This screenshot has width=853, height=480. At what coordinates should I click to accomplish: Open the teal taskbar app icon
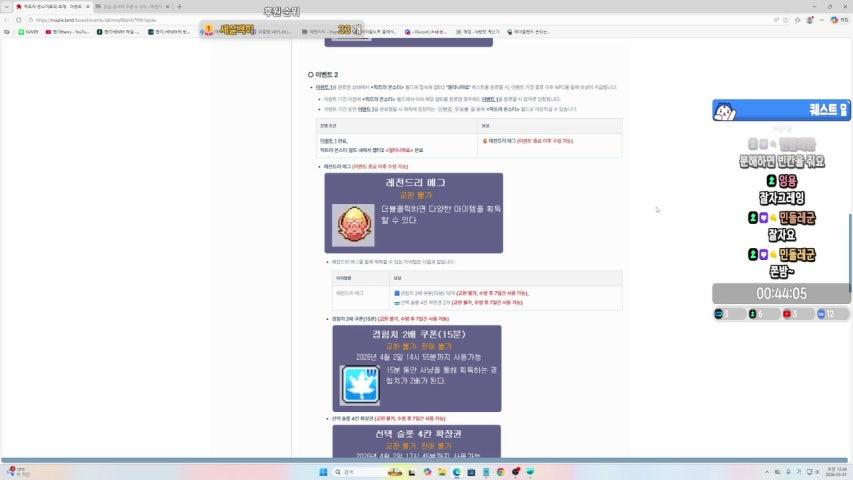530,472
